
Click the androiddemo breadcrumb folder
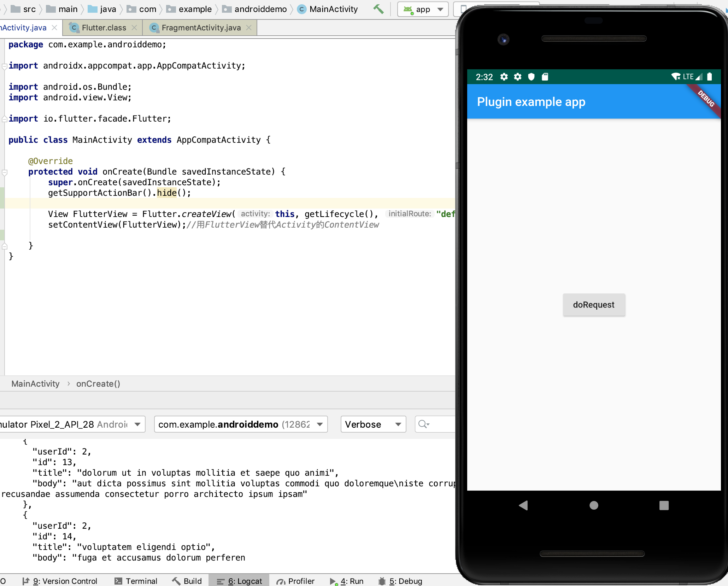pyautogui.click(x=260, y=9)
